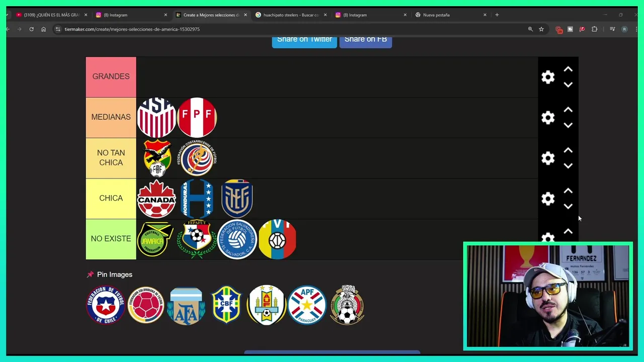The width and height of the screenshot is (644, 362).
Task: Click the webcam overlay of the streamer
Action: [x=548, y=296]
